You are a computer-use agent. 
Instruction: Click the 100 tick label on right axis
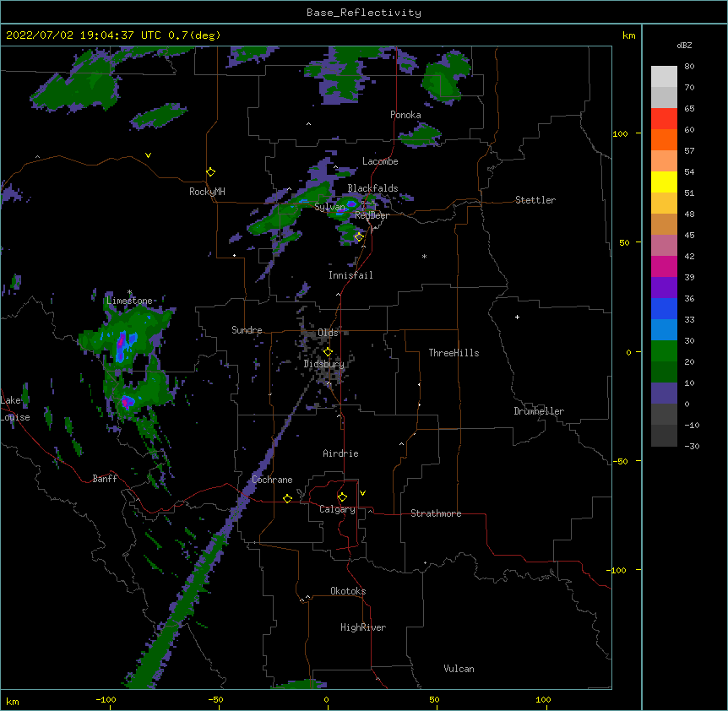click(620, 133)
